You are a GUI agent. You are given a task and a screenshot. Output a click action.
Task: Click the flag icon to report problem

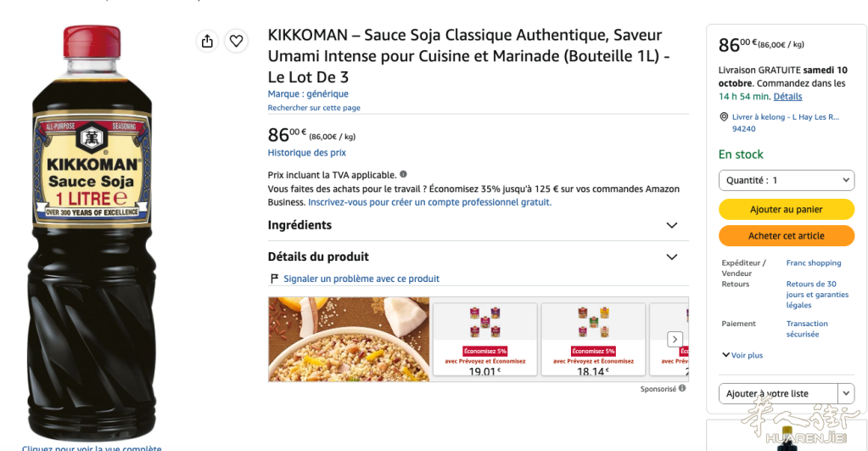click(274, 278)
